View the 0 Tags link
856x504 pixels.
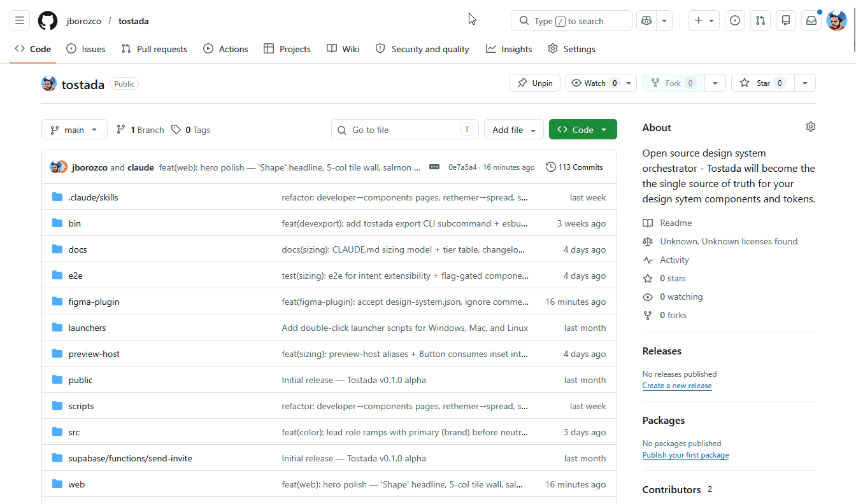pos(191,130)
